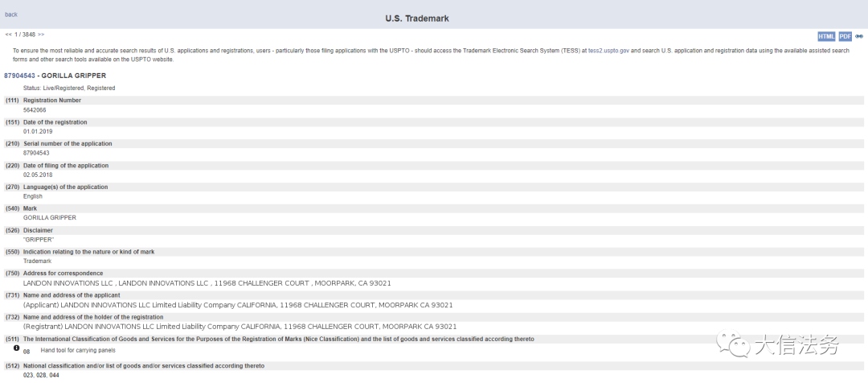Open HTML export button

coord(826,36)
